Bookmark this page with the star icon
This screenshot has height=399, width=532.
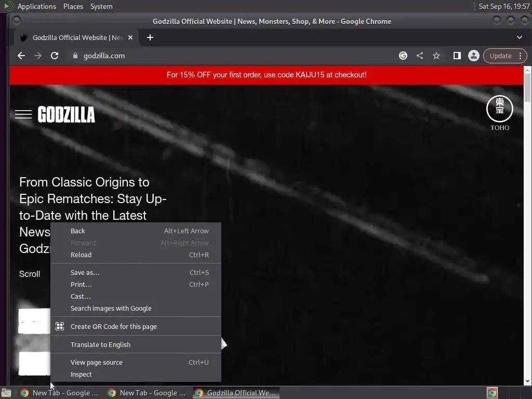[436, 56]
